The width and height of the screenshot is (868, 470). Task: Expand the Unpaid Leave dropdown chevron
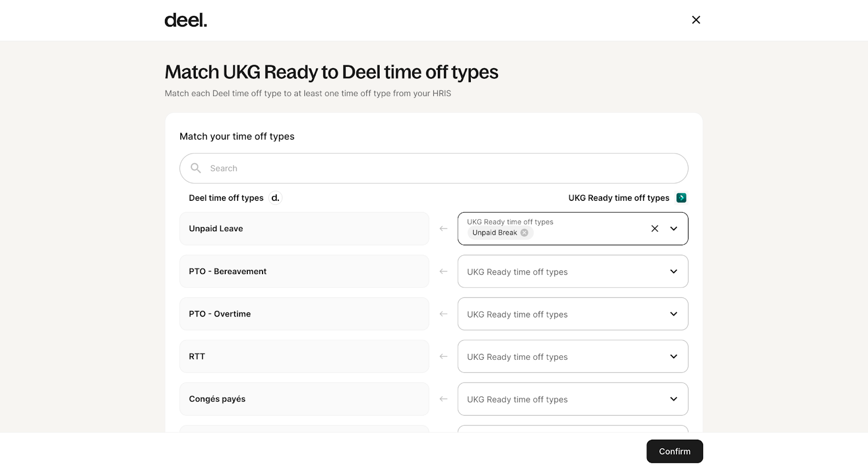coord(674,228)
